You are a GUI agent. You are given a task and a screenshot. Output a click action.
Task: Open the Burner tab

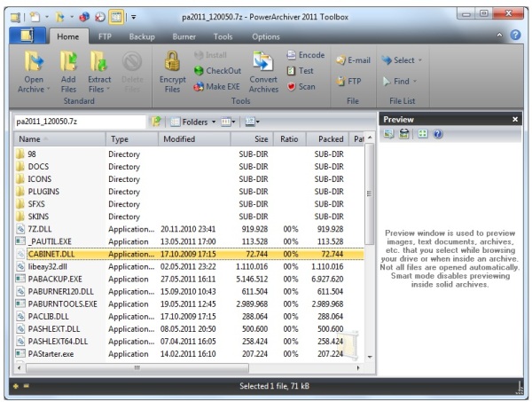coord(184,36)
